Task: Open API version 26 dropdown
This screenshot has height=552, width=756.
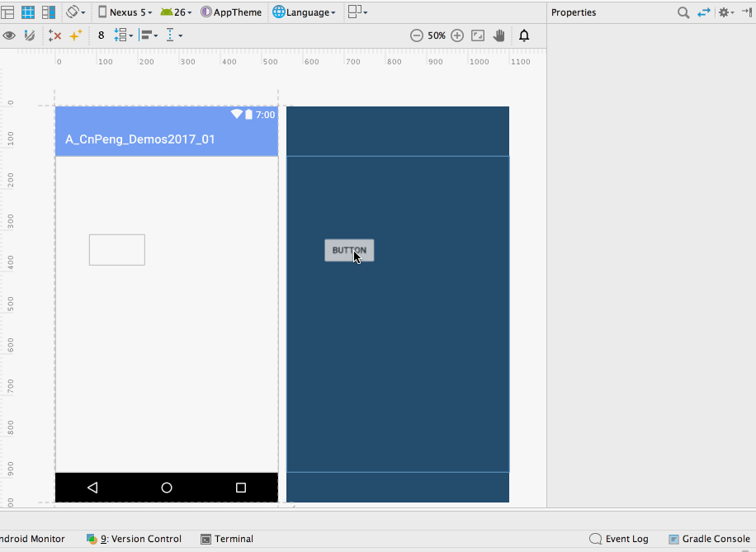Action: pyautogui.click(x=176, y=12)
